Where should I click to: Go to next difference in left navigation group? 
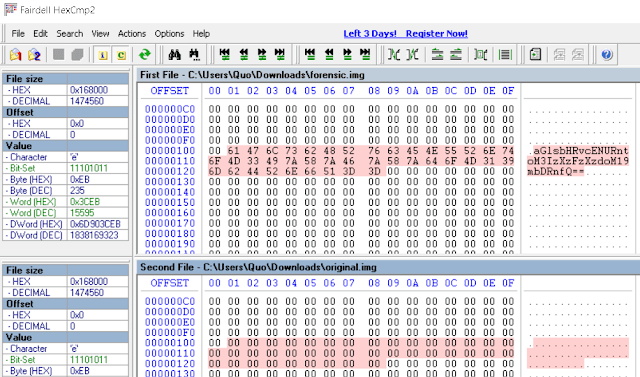pos(262,54)
